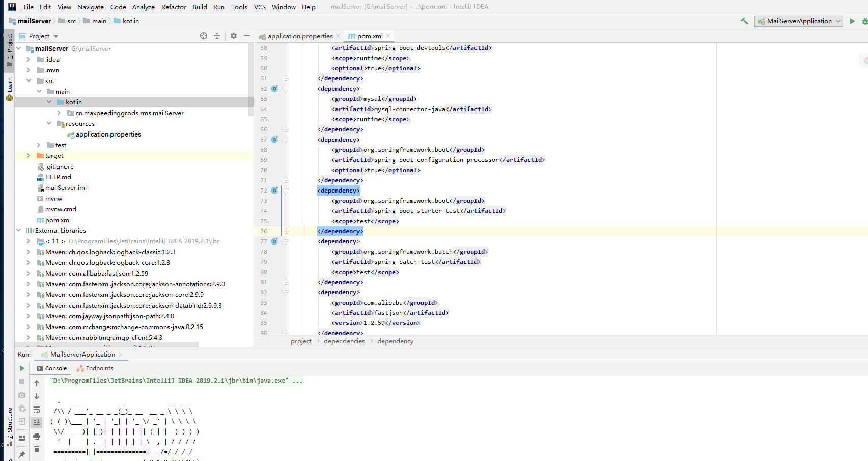The height and width of the screenshot is (461, 868).
Task: Toggle soft-wrap in the console
Action: (x=37, y=410)
